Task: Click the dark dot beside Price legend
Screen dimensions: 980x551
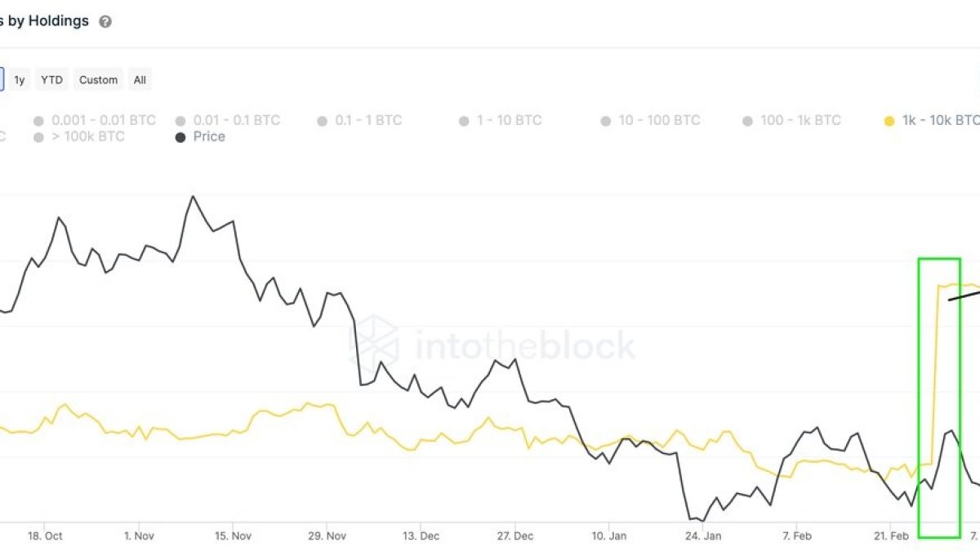Action: pyautogui.click(x=180, y=137)
